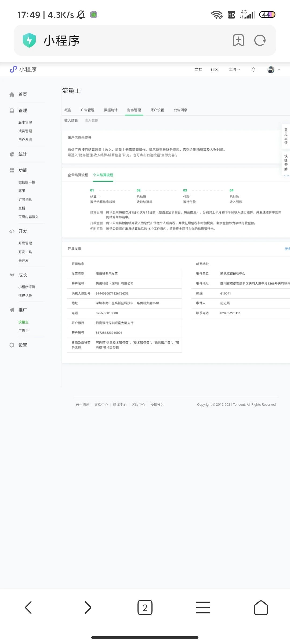Viewport: 290px width, 644px height.
Task: Click the 统计 pie chart icon
Action: pyautogui.click(x=12, y=154)
